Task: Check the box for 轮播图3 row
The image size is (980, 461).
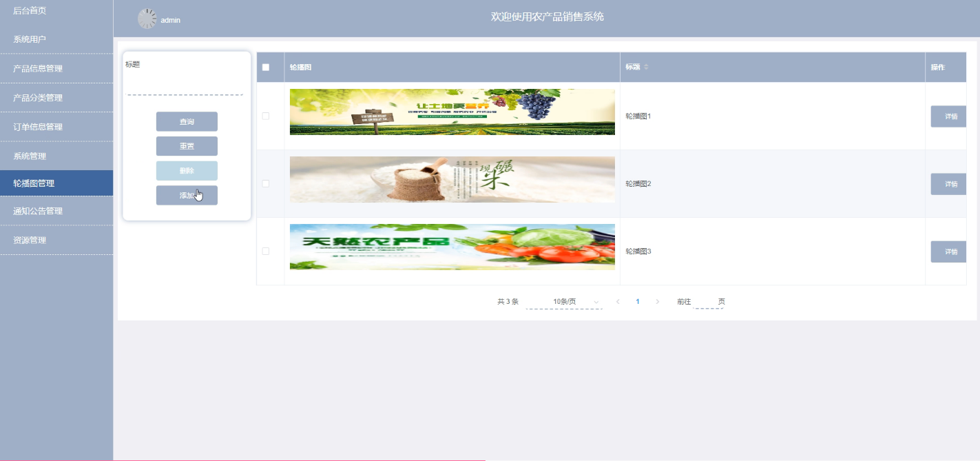Action: click(x=266, y=251)
